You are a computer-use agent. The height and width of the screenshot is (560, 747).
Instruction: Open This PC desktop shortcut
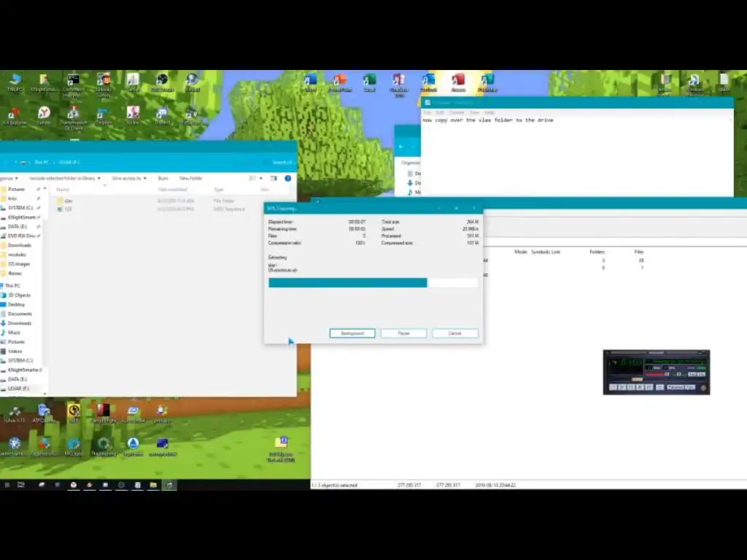click(15, 82)
